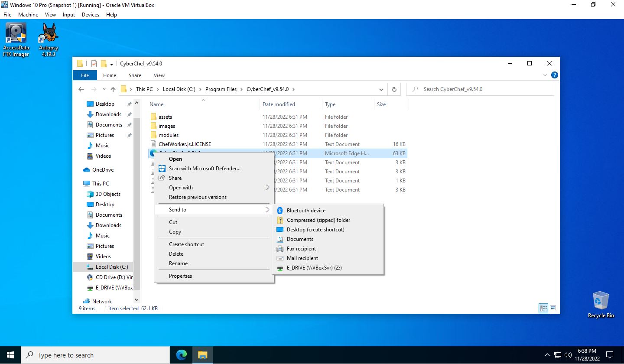Switch to the Home ribbon tab
Viewport: 624px width, 364px height.
tap(110, 75)
